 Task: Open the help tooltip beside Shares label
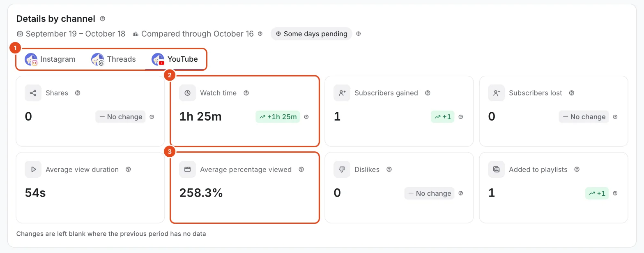(78, 93)
